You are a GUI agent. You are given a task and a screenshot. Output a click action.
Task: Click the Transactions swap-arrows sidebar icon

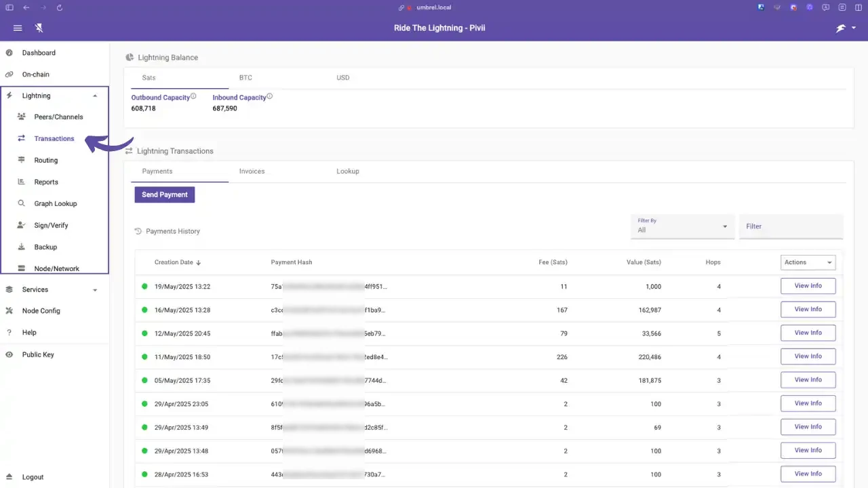21,138
